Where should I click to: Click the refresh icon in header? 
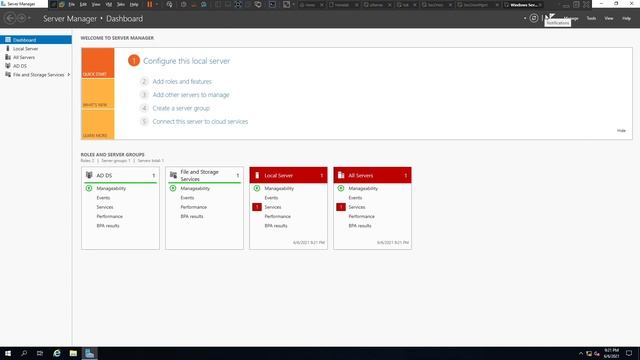tap(533, 18)
